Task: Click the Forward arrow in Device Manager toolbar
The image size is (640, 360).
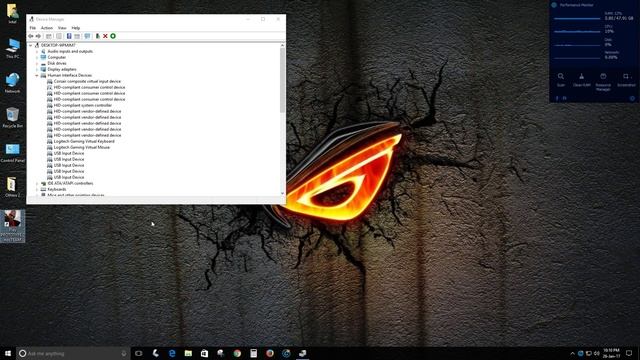Action: point(38,36)
